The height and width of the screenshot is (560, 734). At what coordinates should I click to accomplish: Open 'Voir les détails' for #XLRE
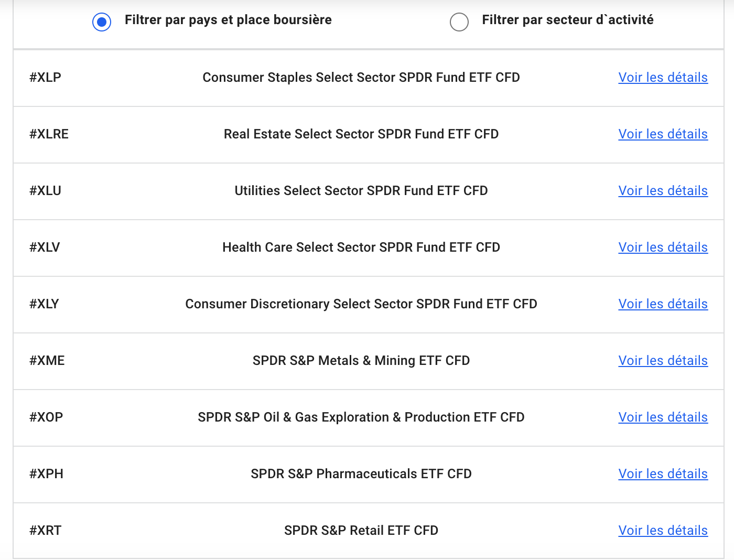[x=663, y=134]
